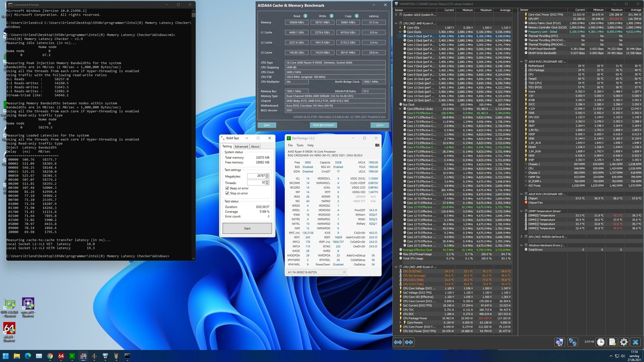
Task: Click the HWiNFO clock reset icon
Action: [x=601, y=342]
